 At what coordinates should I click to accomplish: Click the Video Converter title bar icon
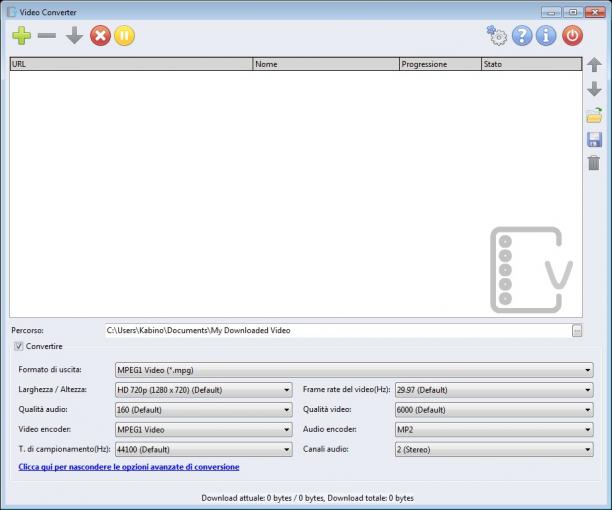tap(12, 12)
